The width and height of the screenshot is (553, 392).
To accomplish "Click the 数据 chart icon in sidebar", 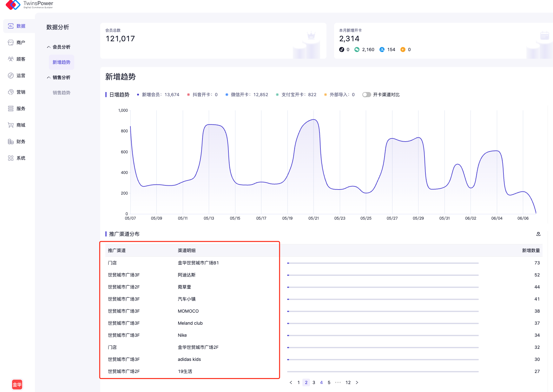I will pyautogui.click(x=11, y=26).
